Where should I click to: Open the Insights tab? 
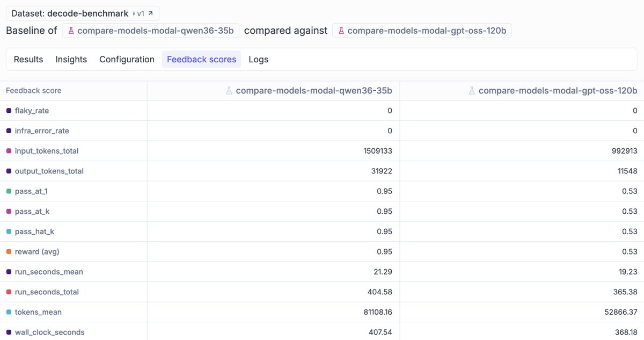71,60
